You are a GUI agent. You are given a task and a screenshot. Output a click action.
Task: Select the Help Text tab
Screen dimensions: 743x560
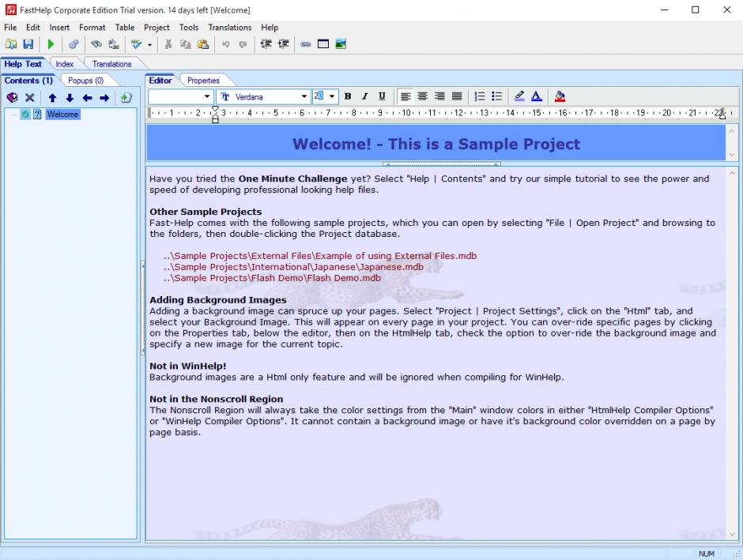pyautogui.click(x=23, y=64)
